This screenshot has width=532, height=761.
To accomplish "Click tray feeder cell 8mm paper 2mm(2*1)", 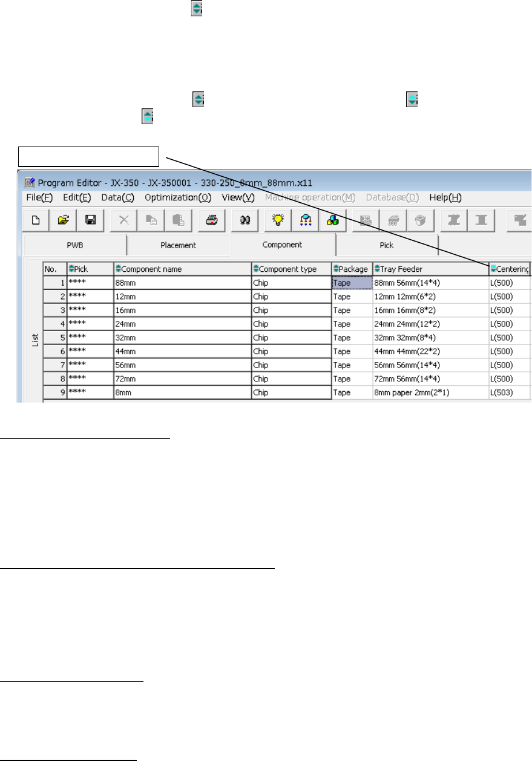I will (431, 392).
